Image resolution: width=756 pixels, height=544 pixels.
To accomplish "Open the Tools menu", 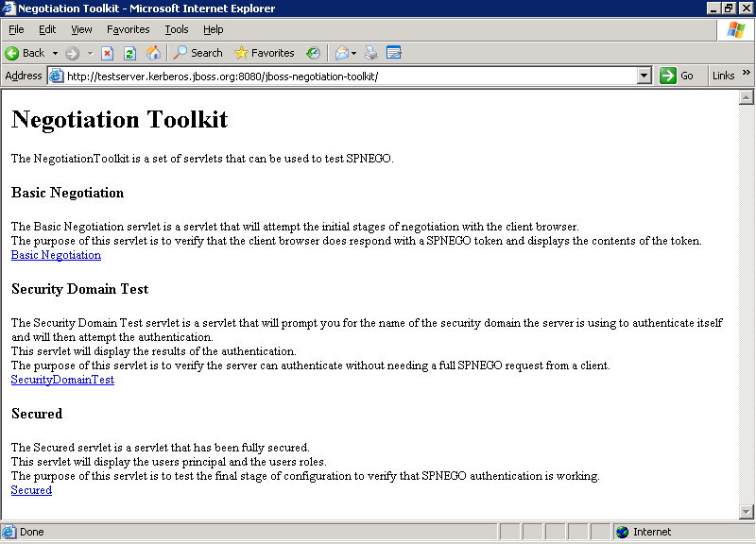I will coord(177,29).
